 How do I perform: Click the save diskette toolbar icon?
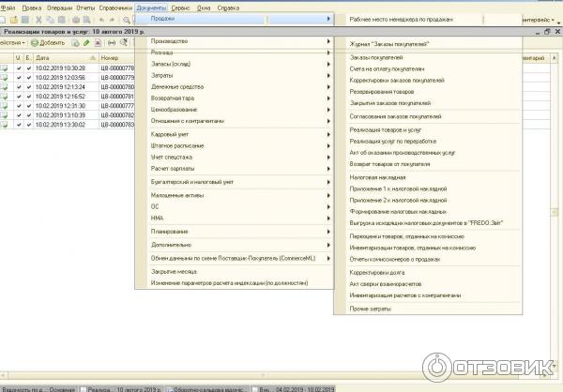(25, 20)
